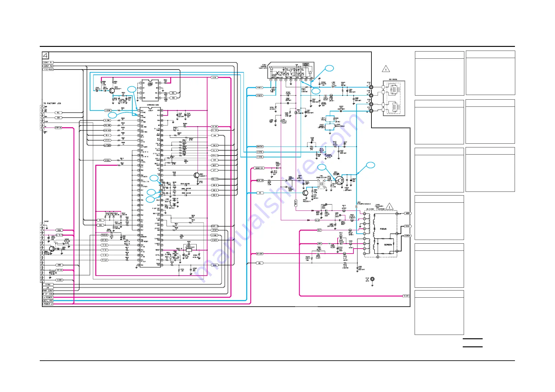Click the V-OUT1 signal tag
Screen dimensions: 555x392
[260, 88]
